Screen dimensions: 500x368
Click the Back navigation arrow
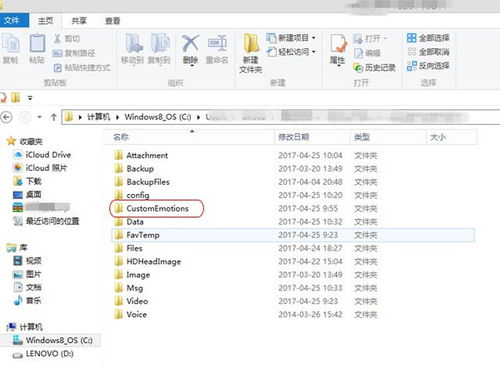7,117
